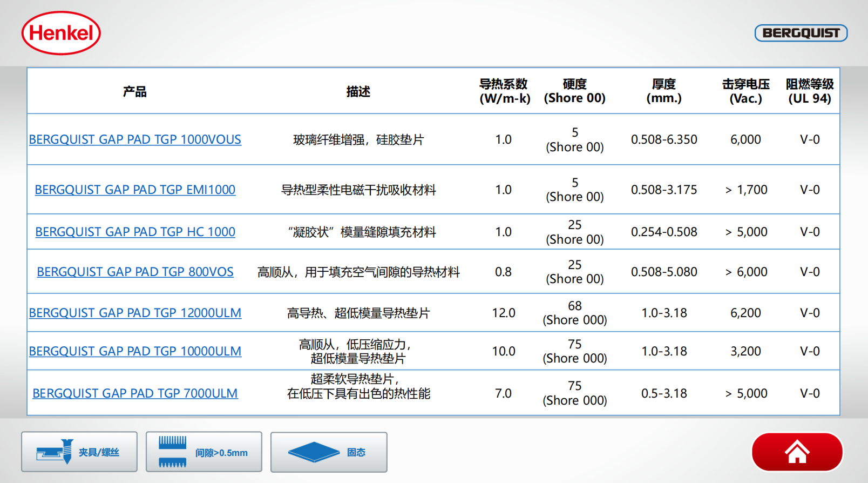The width and height of the screenshot is (868, 483).
Task: Click the BERGQUIST brand logo
Action: click(801, 33)
